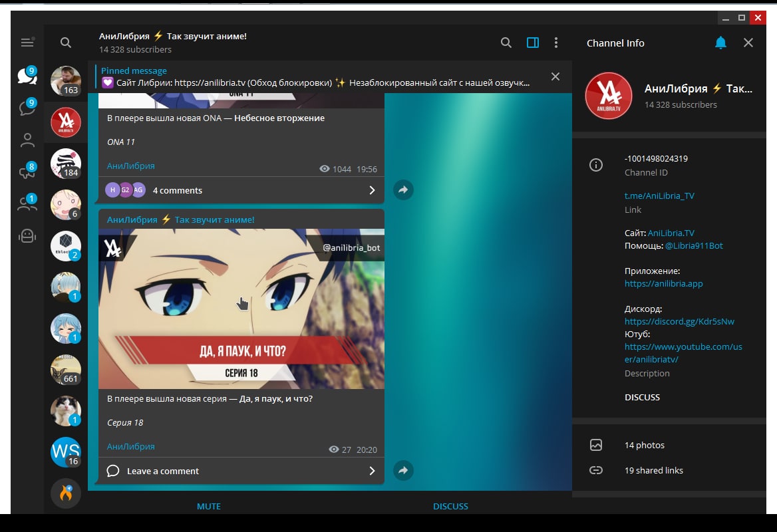
Task: Maximize the Telegram window
Action: pyautogui.click(x=742, y=18)
